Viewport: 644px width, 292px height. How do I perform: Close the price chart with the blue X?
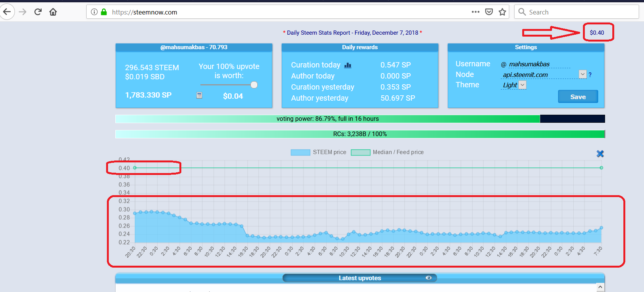600,154
